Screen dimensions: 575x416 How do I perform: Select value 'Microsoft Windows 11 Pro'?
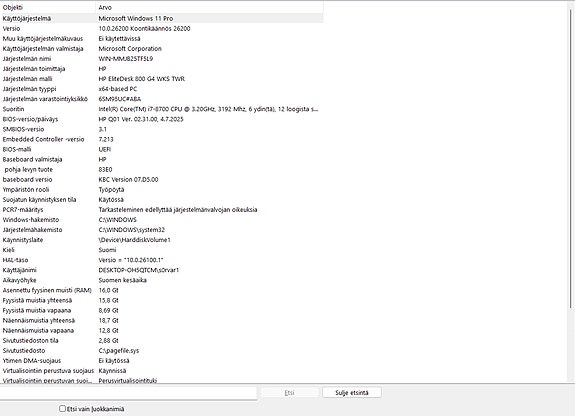tap(136, 18)
